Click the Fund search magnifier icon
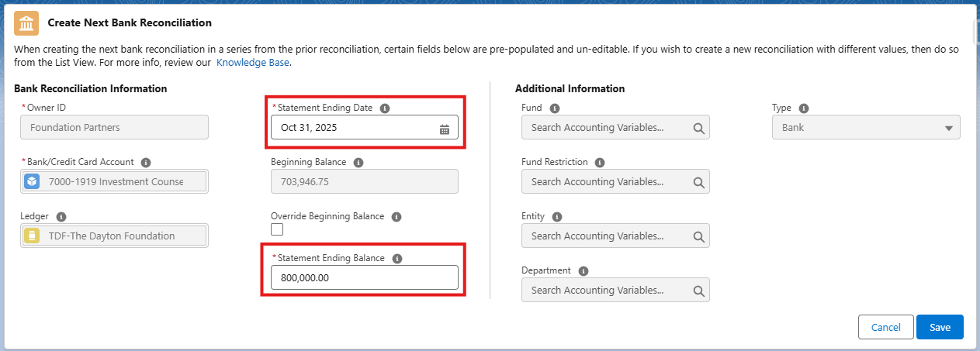The width and height of the screenshot is (980, 351). point(698,128)
